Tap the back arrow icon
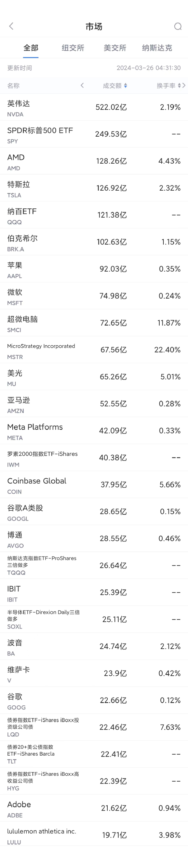The width and height of the screenshot is (188, 868). coord(11,26)
